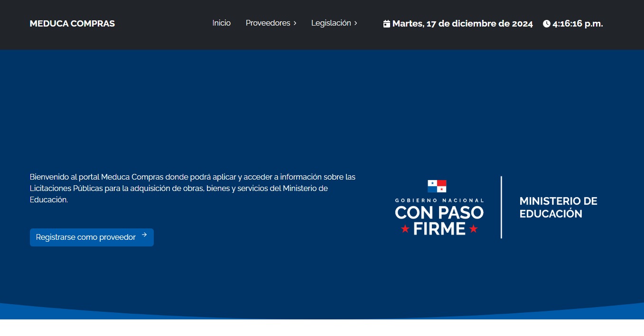The width and height of the screenshot is (644, 336).
Task: Click the Bienvenido al portal welcome paragraph
Action: click(193, 189)
